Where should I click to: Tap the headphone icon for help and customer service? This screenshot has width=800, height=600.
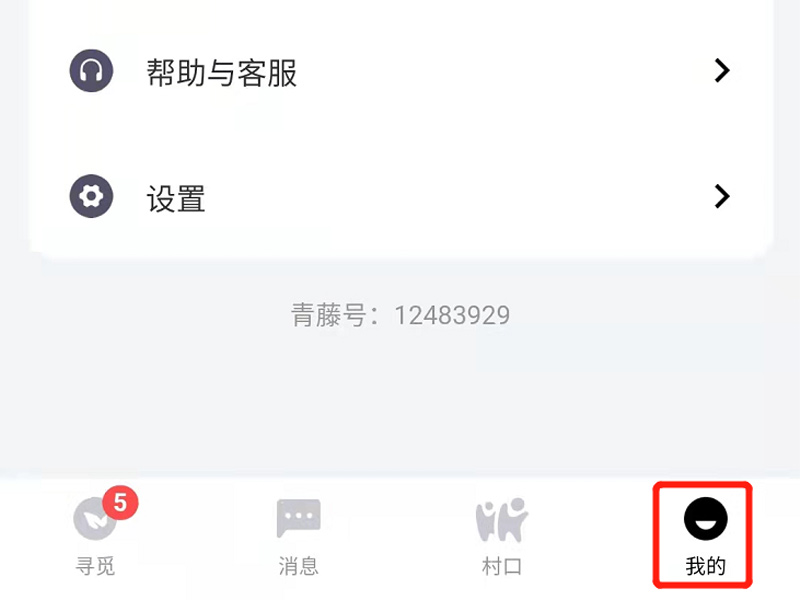(91, 70)
